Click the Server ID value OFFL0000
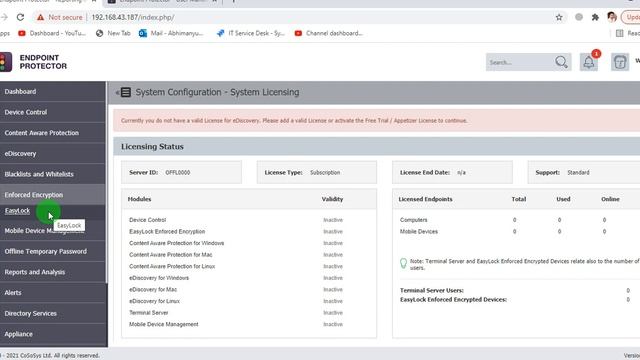This screenshot has height=360, width=640. point(178,173)
